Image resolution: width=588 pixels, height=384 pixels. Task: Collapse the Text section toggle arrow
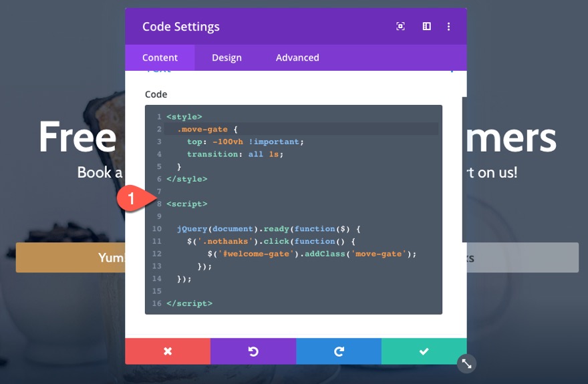click(452, 70)
